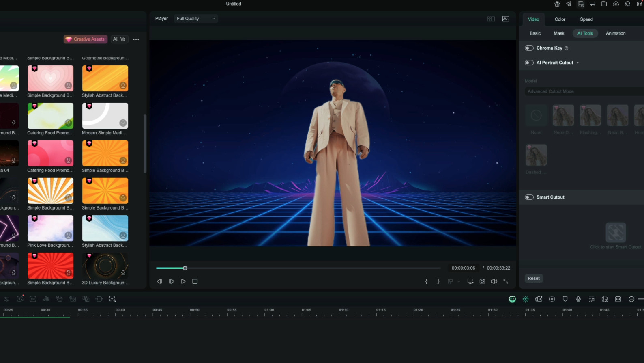
Task: Click to start Smart Cutout
Action: (x=616, y=233)
